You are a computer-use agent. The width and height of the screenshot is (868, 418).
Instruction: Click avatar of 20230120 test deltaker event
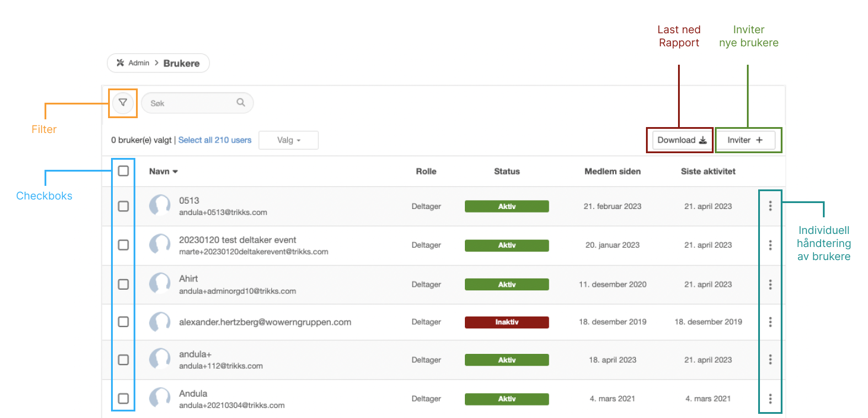pyautogui.click(x=160, y=245)
